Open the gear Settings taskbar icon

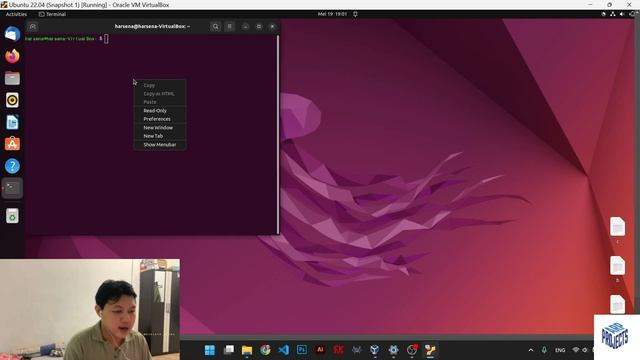coord(393,350)
